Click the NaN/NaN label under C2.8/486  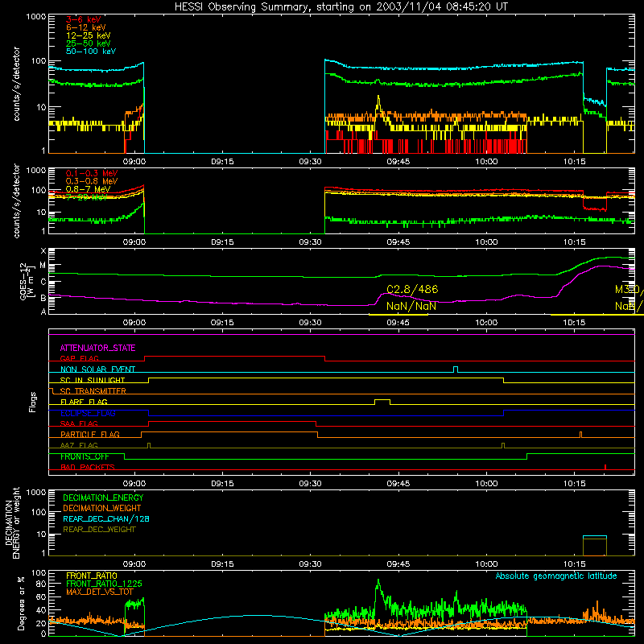point(411,306)
